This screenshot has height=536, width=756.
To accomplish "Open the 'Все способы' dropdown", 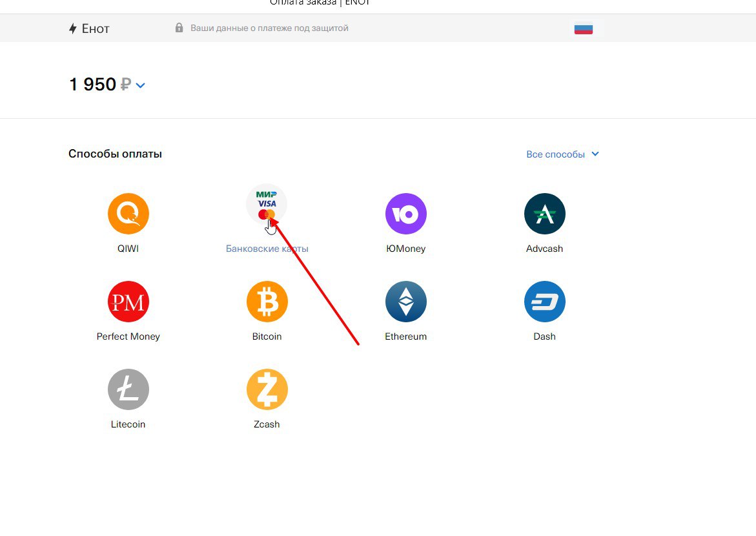I will 562,154.
